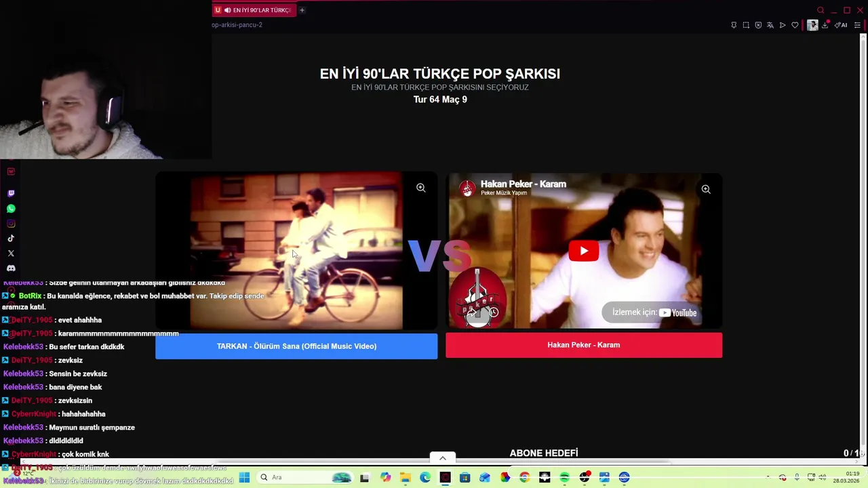Image resolution: width=868 pixels, height=488 pixels.
Task: Vote for TARKAN - Ölürüm Sana
Action: point(296,346)
